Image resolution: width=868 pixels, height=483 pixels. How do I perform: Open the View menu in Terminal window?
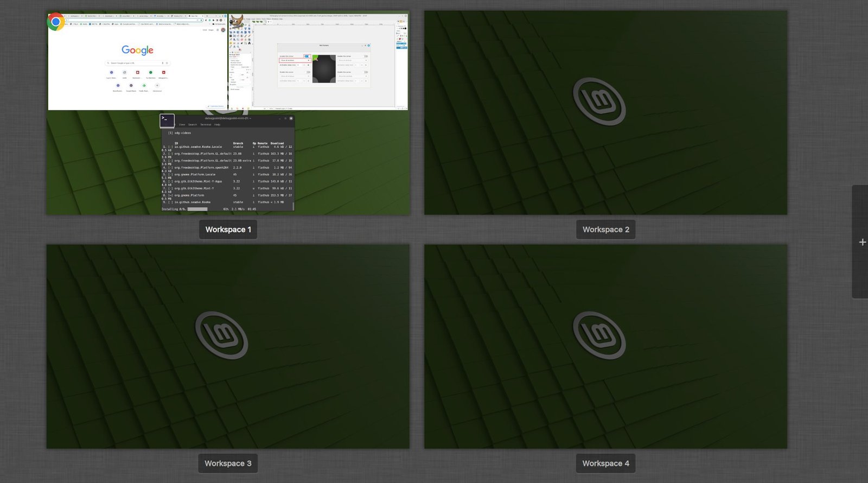(x=182, y=124)
